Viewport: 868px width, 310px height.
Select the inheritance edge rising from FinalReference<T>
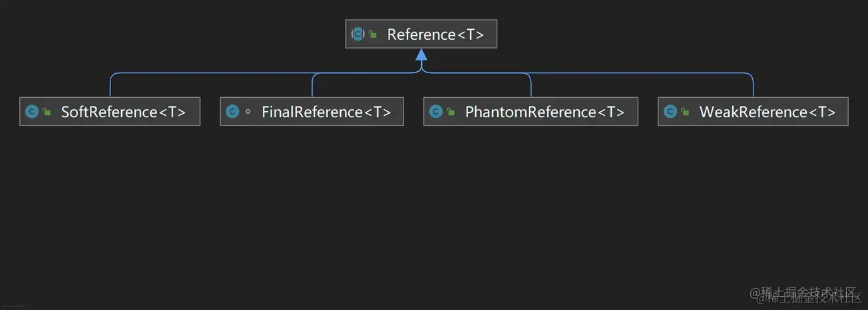312,86
